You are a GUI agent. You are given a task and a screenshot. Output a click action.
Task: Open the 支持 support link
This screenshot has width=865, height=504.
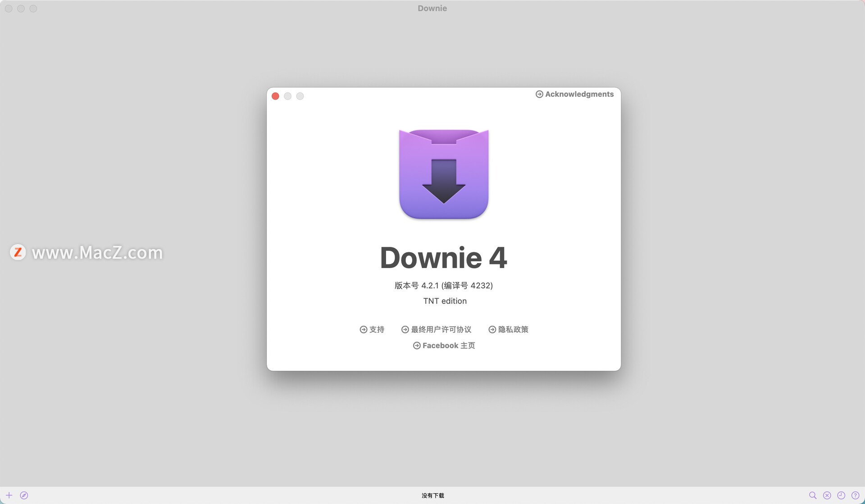tap(377, 330)
